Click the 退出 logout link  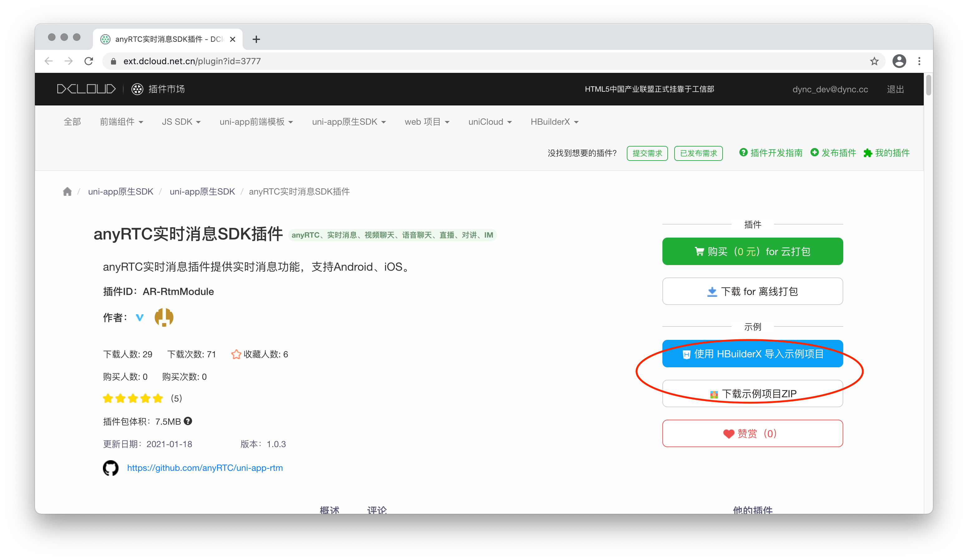[895, 89]
